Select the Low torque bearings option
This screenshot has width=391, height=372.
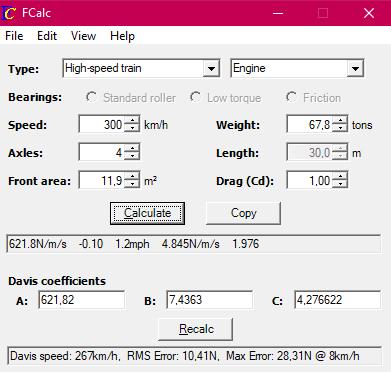tap(225, 98)
